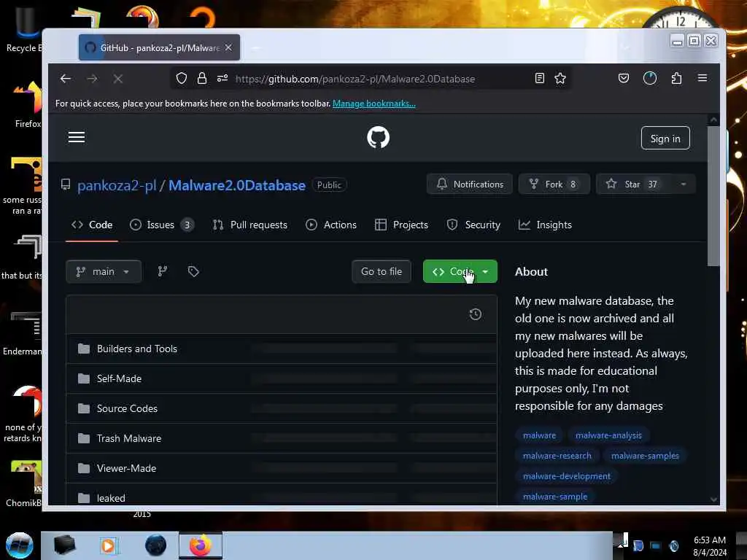Click scrollbar down arrow
747x560 pixels.
click(713, 499)
